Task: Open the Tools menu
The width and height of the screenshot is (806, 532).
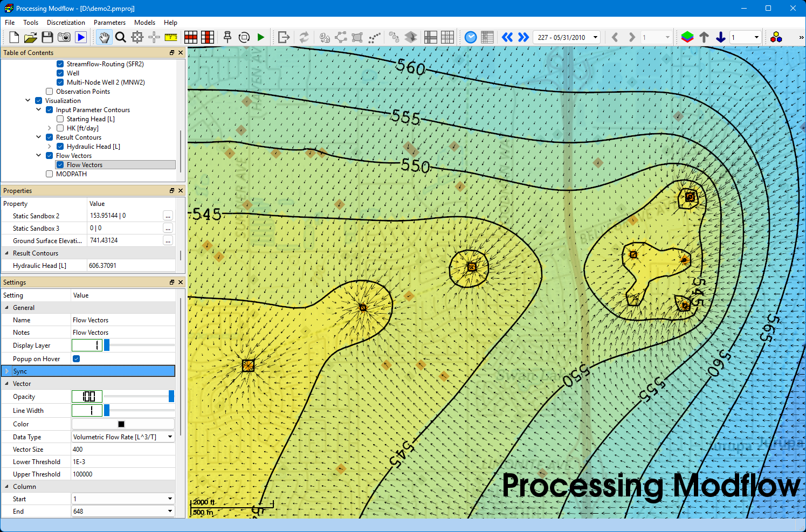Action: (x=31, y=23)
